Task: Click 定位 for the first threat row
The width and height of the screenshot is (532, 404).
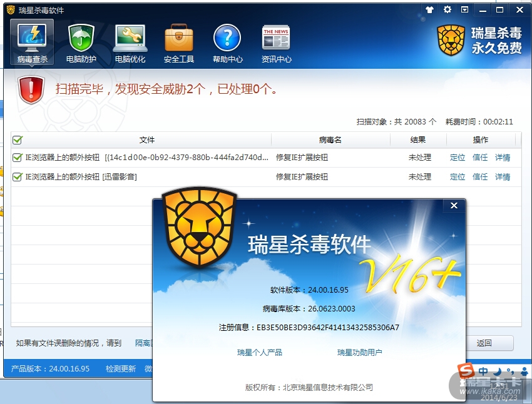Action: [x=458, y=158]
